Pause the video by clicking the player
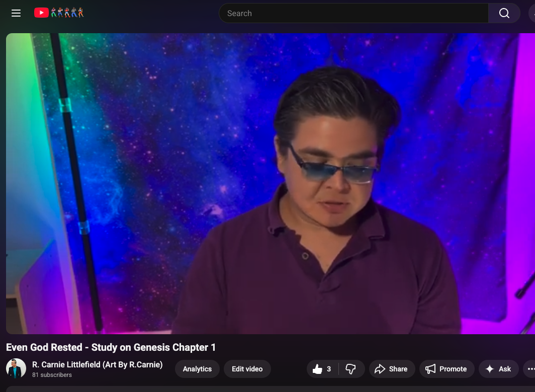535x392 pixels. [x=271, y=183]
